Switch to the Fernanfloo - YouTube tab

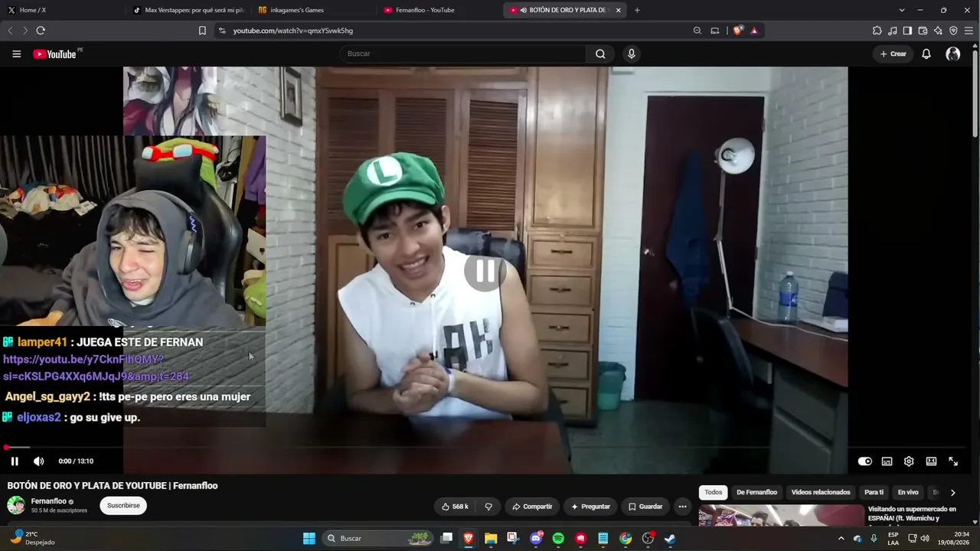438,10
